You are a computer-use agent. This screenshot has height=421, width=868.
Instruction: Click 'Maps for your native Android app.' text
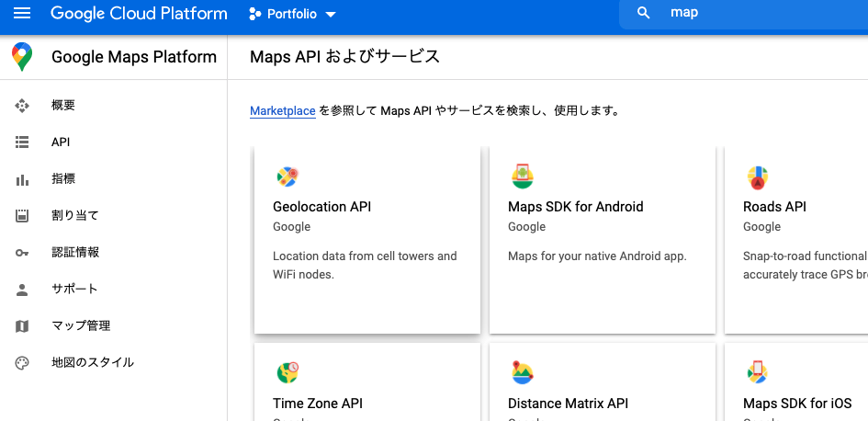click(597, 256)
